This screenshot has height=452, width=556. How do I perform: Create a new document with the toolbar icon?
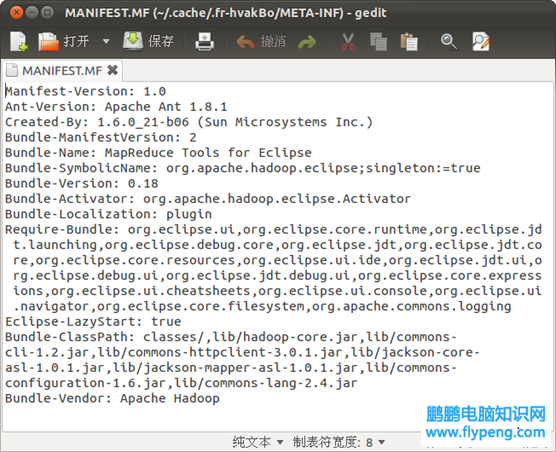[x=18, y=41]
